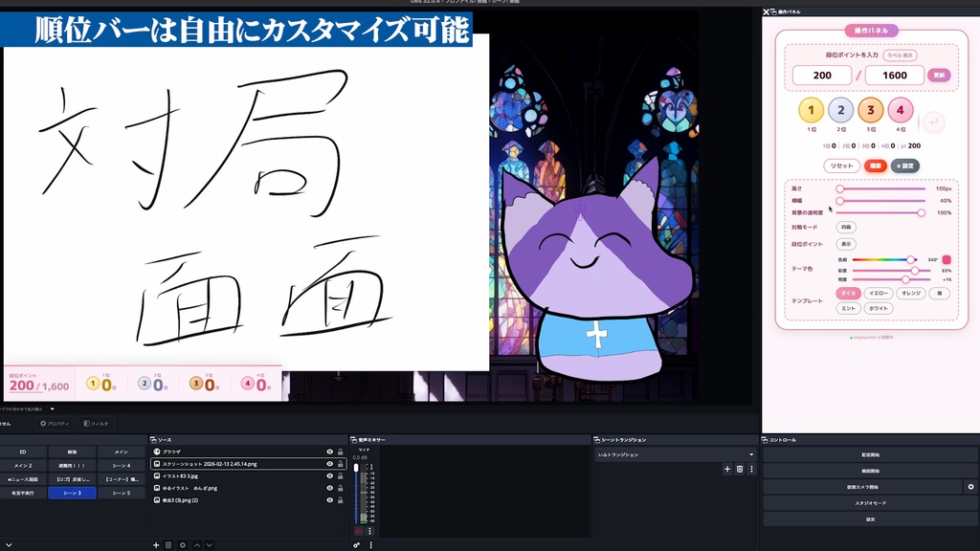Lock the スクリーンショット 2026-02-13 source

[x=340, y=464]
